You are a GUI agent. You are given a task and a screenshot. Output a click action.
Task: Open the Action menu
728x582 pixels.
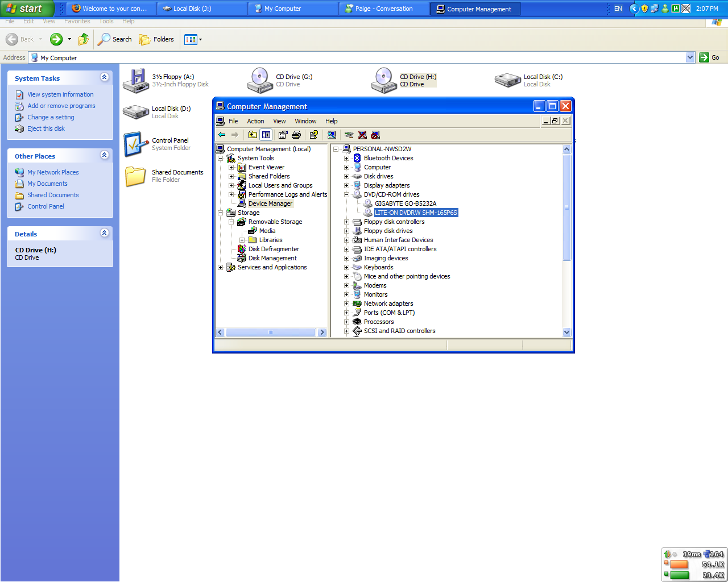click(255, 121)
